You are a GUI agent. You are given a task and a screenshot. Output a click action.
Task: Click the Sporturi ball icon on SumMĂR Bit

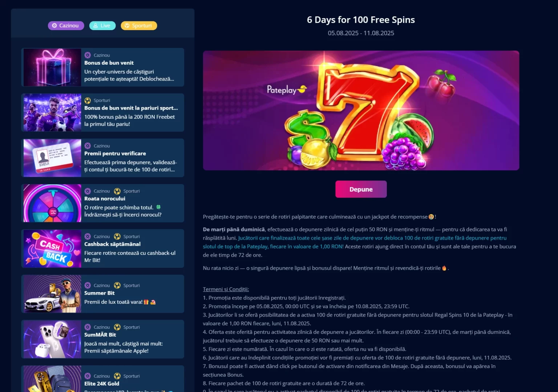click(x=117, y=327)
